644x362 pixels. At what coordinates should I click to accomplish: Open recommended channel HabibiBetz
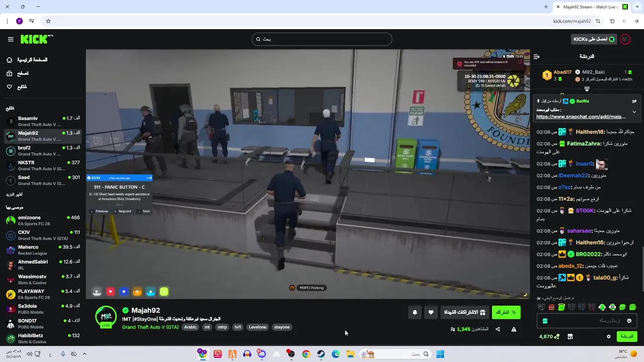tap(43, 338)
